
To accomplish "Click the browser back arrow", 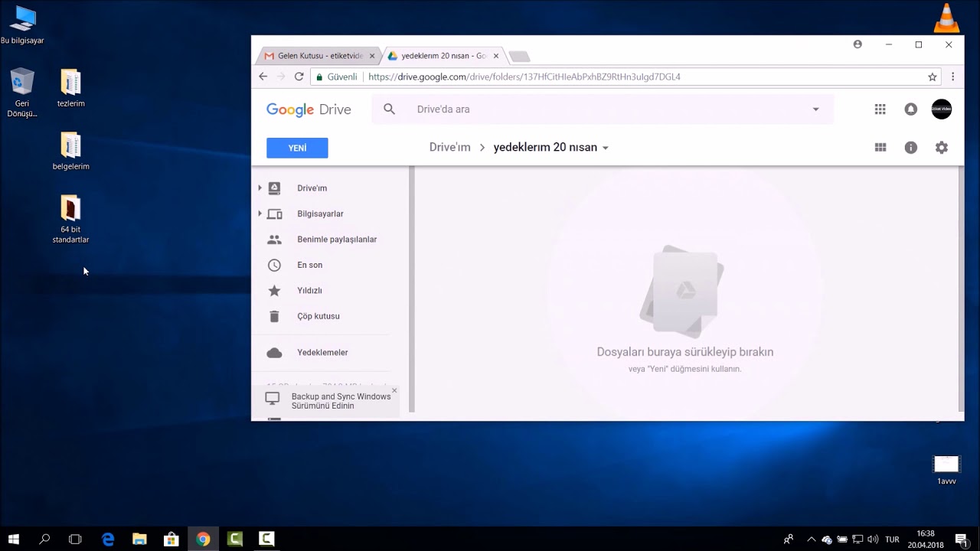I will pyautogui.click(x=263, y=77).
